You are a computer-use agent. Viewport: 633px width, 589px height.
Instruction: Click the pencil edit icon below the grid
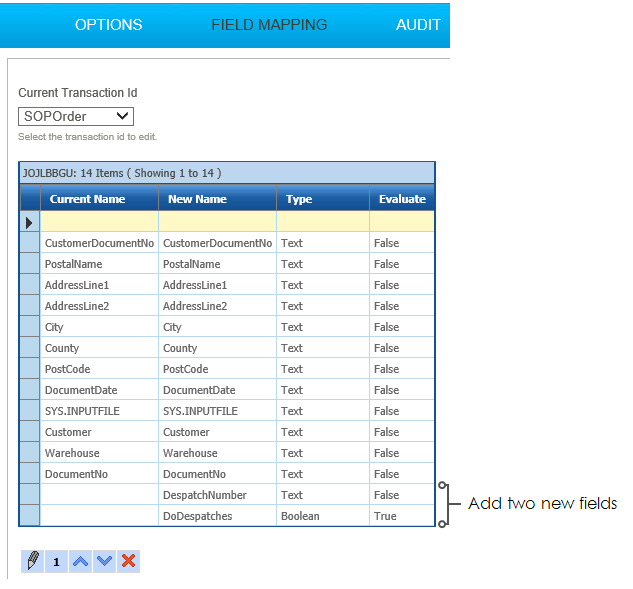tap(32, 561)
